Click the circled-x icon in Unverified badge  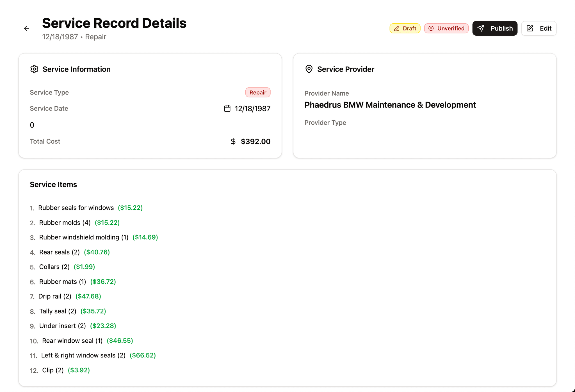point(431,28)
